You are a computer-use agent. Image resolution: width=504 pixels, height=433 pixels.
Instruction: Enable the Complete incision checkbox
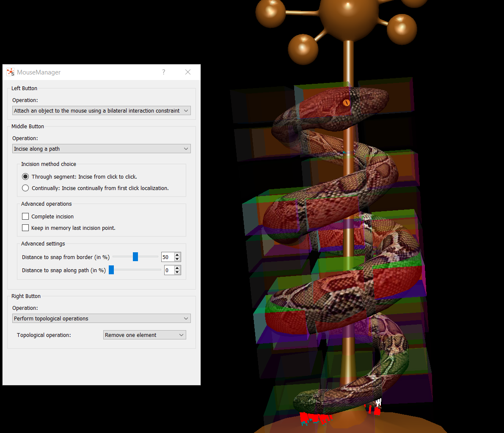[25, 216]
